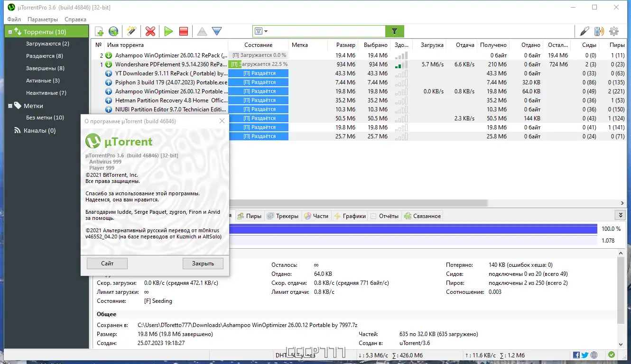Screen dimensions: 631x364
Task: Open the remote access phone icon
Action: 598,30
